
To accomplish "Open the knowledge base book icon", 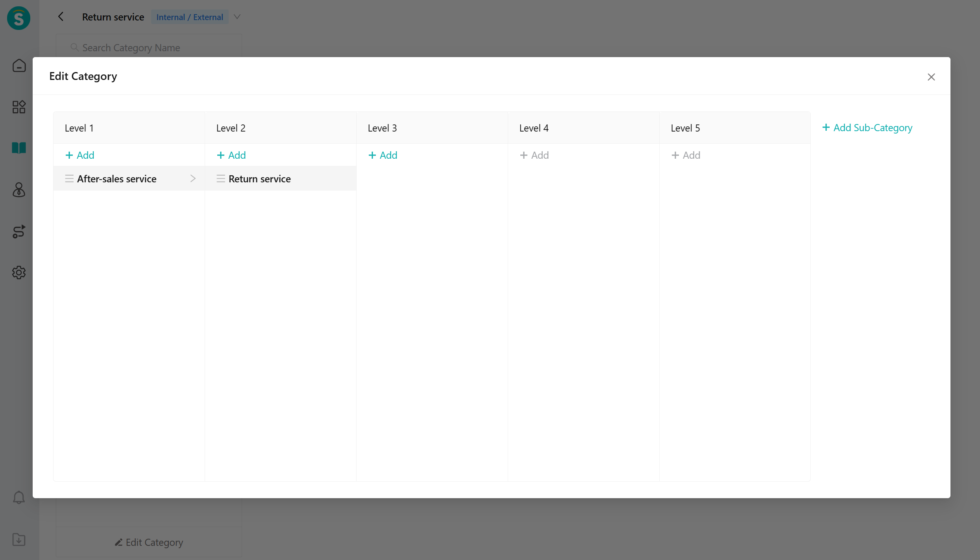I will [x=18, y=148].
